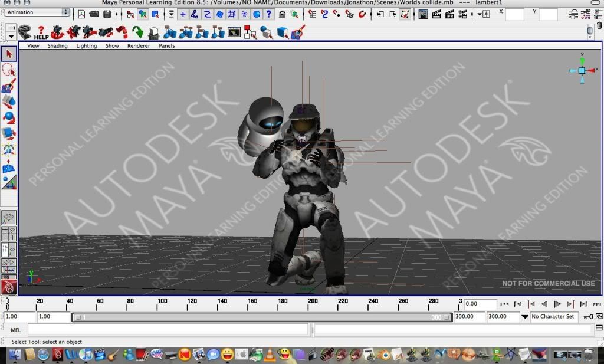Open the View panel menu
This screenshot has width=604, height=364.
point(33,45)
